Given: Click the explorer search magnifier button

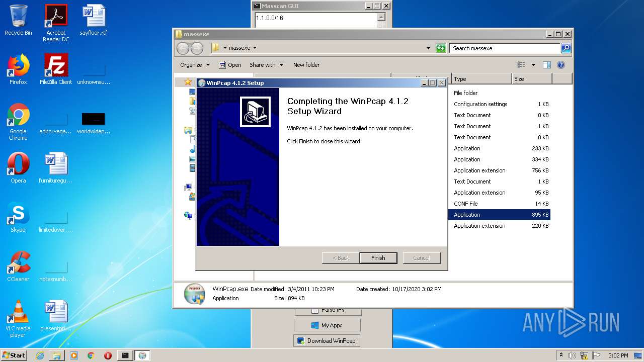Looking at the screenshot, I should pos(566,48).
